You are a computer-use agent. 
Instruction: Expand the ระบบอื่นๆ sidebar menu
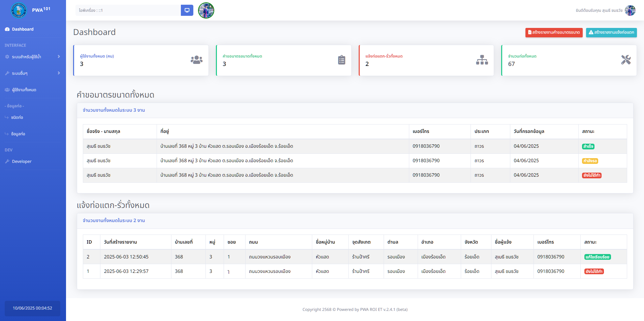[33, 73]
